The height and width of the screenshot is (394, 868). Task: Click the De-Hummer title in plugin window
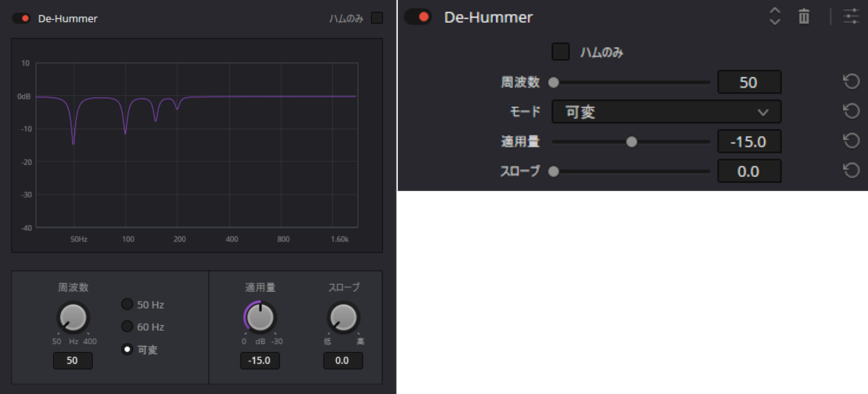pos(67,18)
